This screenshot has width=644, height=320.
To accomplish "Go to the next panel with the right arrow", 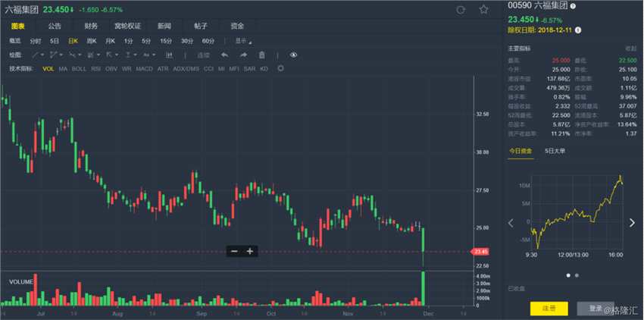I will coord(632,223).
